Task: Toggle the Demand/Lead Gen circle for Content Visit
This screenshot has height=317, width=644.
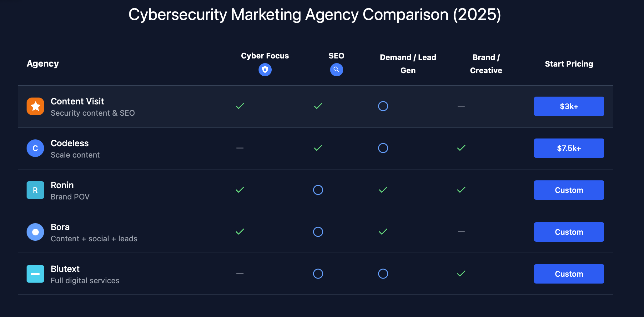Action: (x=383, y=106)
